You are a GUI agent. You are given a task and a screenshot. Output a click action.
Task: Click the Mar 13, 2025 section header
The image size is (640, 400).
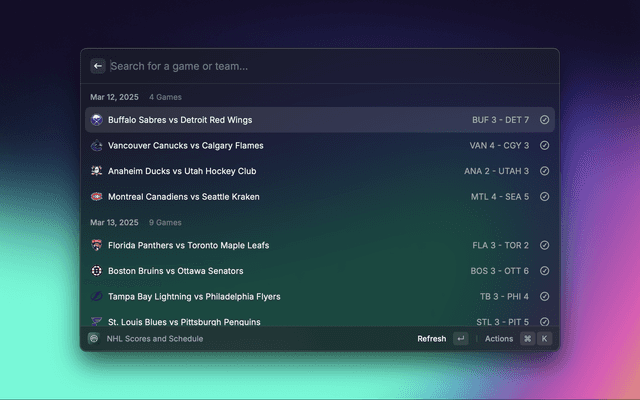(x=117, y=222)
